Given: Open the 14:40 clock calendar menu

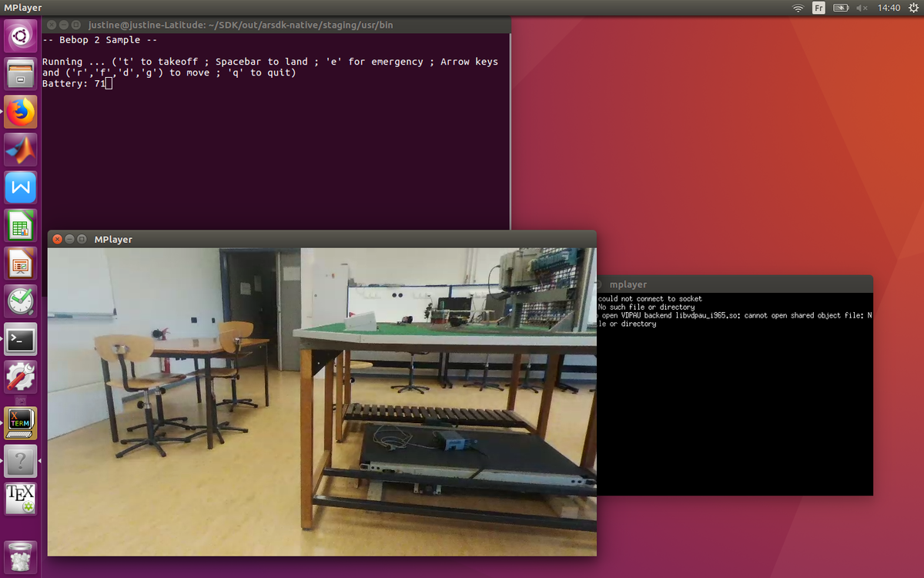Looking at the screenshot, I should click(x=888, y=8).
